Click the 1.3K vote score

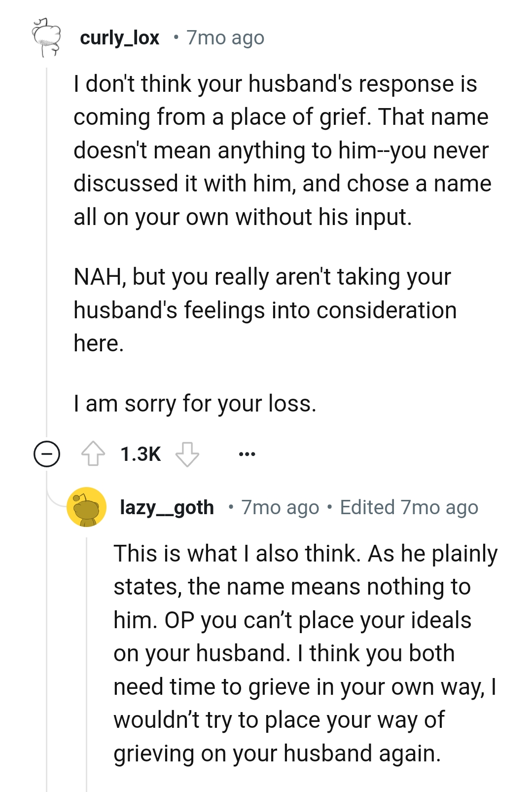point(141,454)
